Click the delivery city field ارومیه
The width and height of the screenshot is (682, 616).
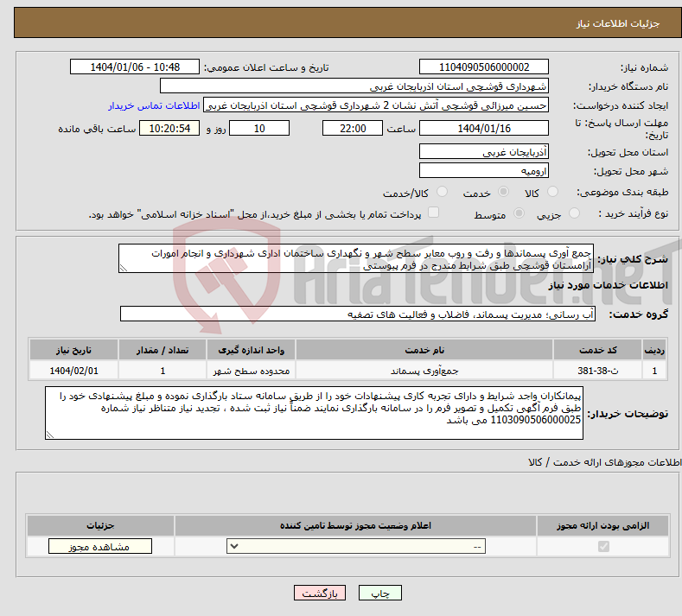(x=484, y=170)
